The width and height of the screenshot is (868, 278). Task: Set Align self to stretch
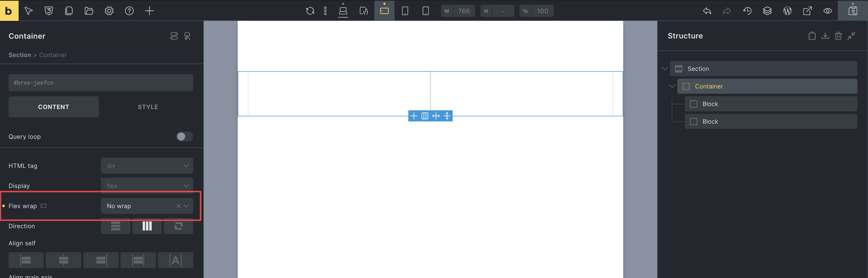click(138, 260)
